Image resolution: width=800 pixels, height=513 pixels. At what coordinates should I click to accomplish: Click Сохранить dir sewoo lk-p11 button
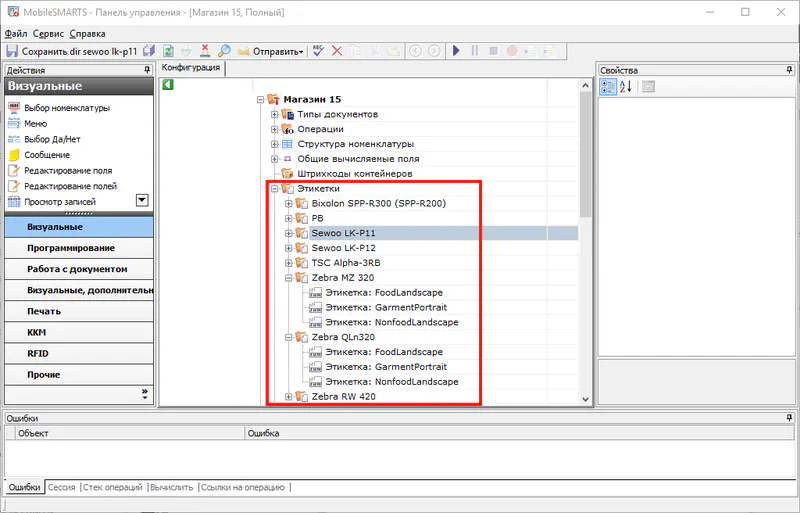(72, 51)
